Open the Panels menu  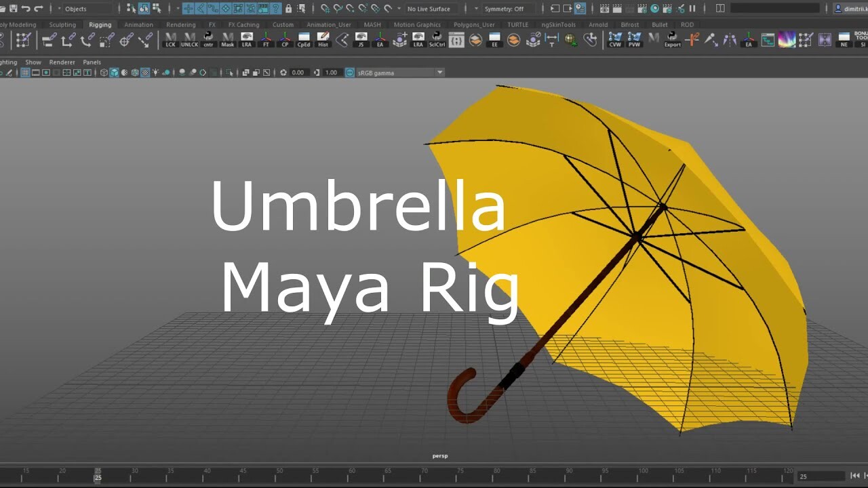click(92, 62)
